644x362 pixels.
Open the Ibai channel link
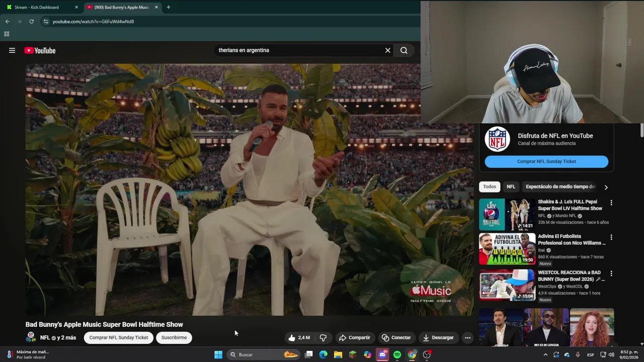click(541, 250)
